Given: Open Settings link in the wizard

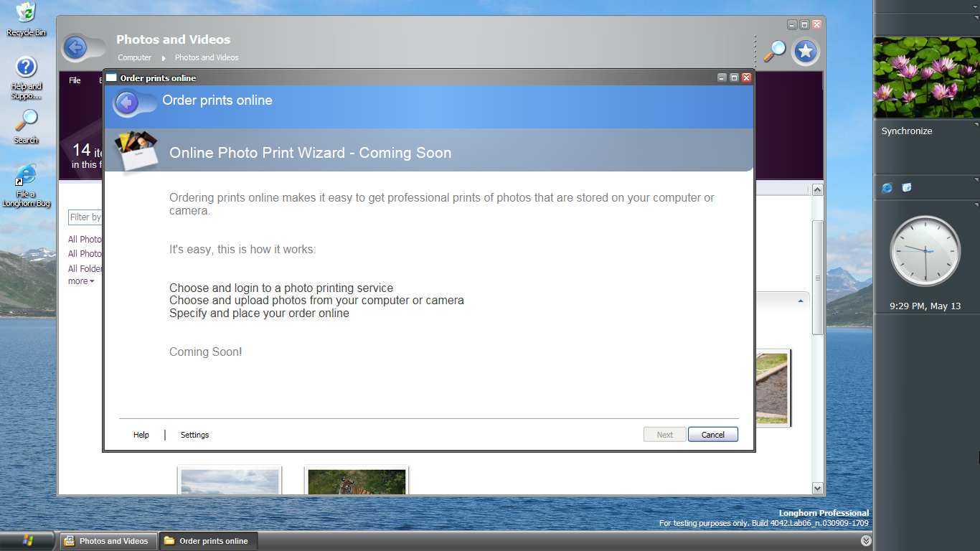Looking at the screenshot, I should click(194, 435).
